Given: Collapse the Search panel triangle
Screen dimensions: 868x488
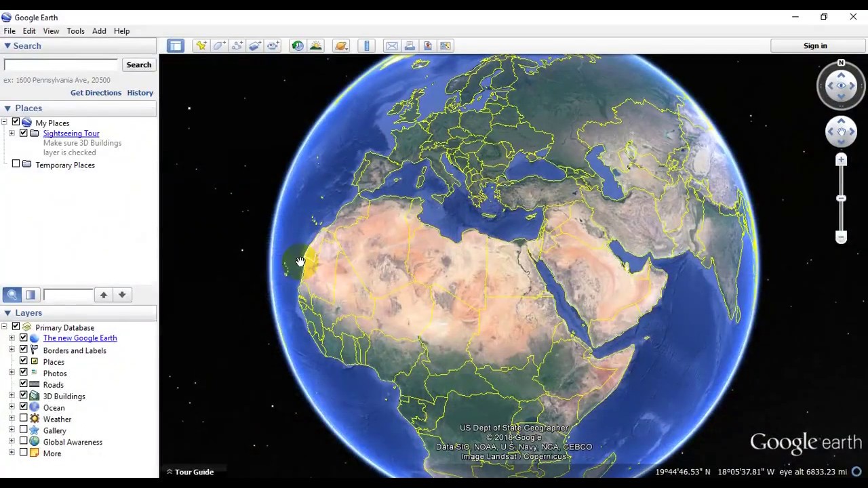Looking at the screenshot, I should point(7,46).
